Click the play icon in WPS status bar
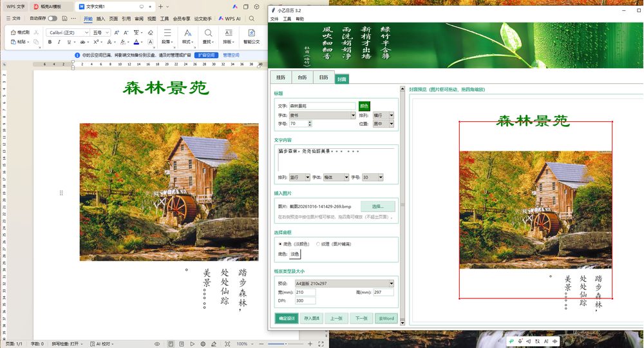This screenshot has height=348, width=644. click(192, 344)
